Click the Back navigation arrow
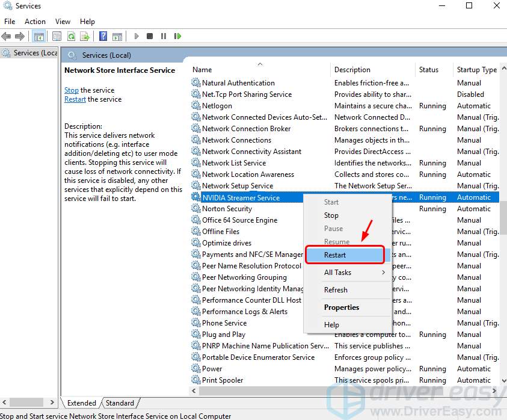The height and width of the screenshot is (420, 507). 7,36
